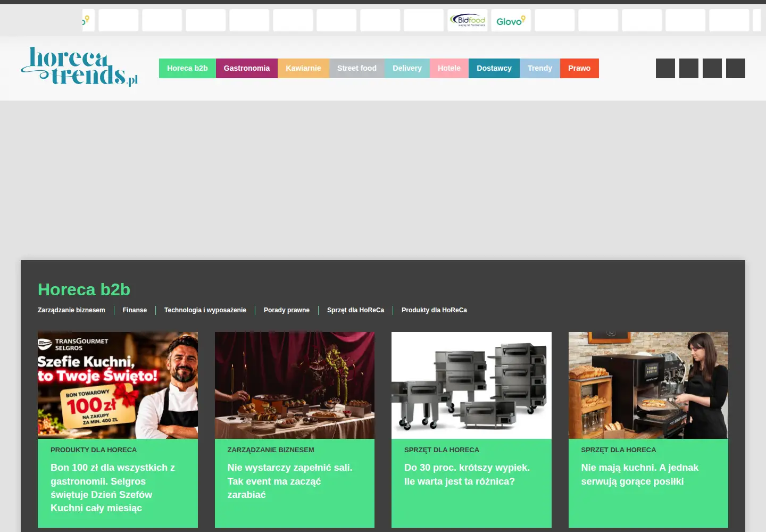766x532 pixels.
Task: Open the Bidfood partner logo
Action: [468, 20]
